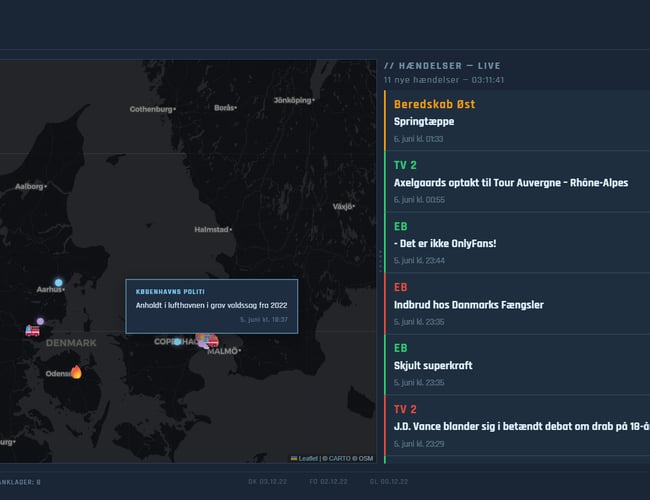650x500 pixels.
Task: Click the 'FO 02.12.22' footer entry
Action: tap(328, 481)
